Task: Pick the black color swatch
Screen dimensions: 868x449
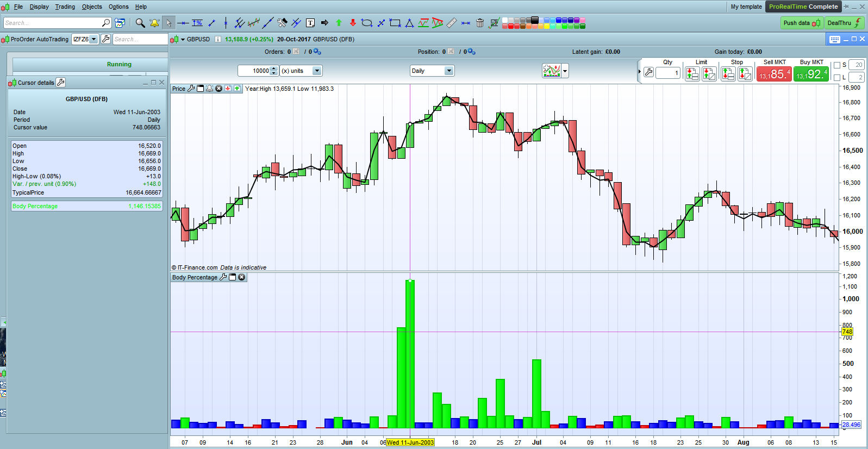Action: (x=535, y=20)
